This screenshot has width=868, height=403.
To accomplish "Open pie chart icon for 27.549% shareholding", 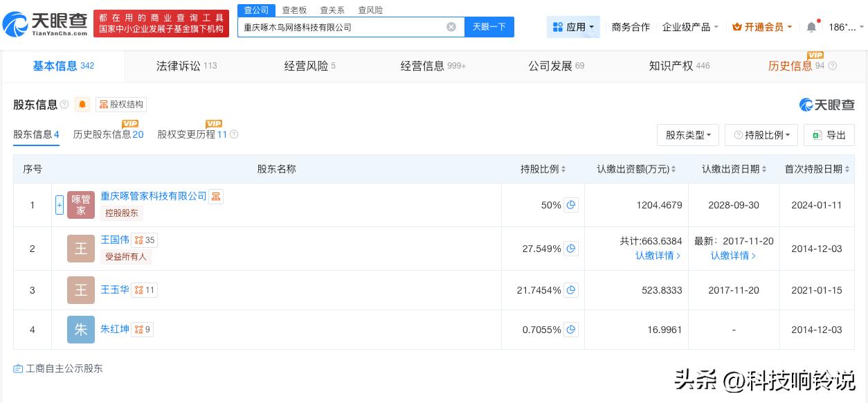I will click(571, 249).
